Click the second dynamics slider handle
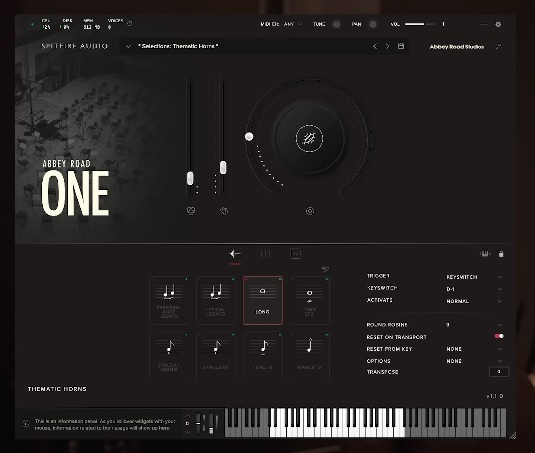Viewport: 535px width, 453px height. (x=223, y=167)
